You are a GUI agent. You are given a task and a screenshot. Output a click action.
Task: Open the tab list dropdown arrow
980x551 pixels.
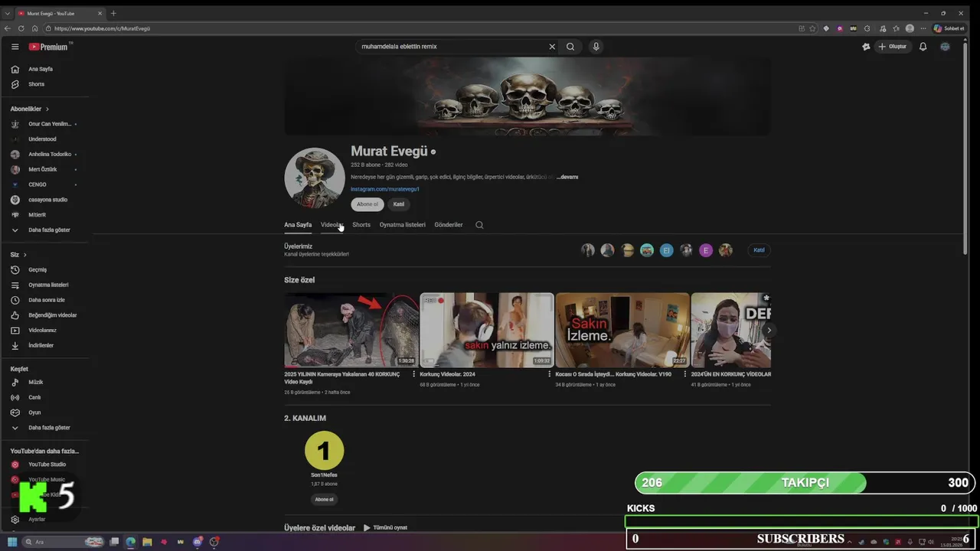pyautogui.click(x=8, y=13)
